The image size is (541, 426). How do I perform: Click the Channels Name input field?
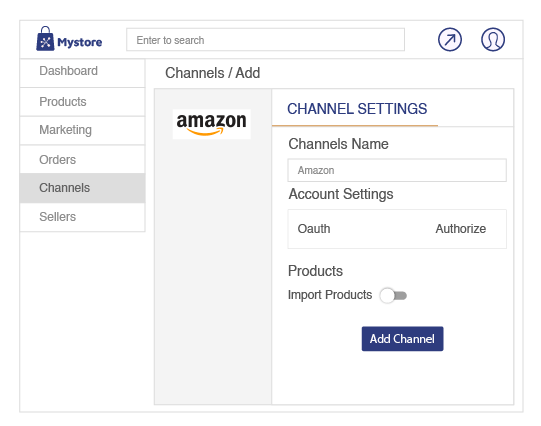(x=397, y=170)
